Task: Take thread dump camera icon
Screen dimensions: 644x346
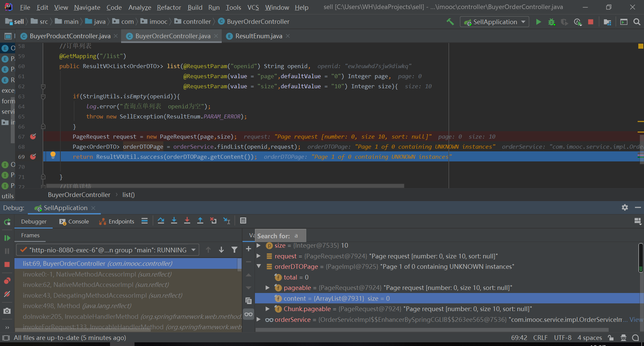Action: pyautogui.click(x=7, y=311)
